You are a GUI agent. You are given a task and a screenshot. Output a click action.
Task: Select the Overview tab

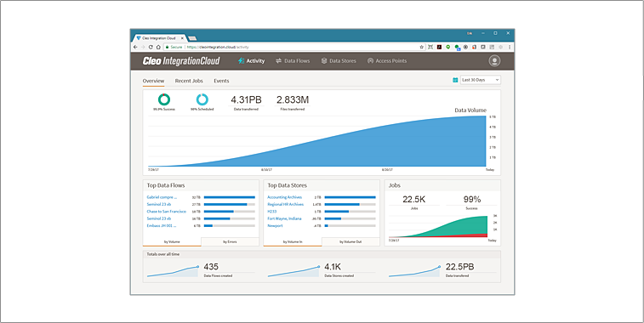click(153, 81)
